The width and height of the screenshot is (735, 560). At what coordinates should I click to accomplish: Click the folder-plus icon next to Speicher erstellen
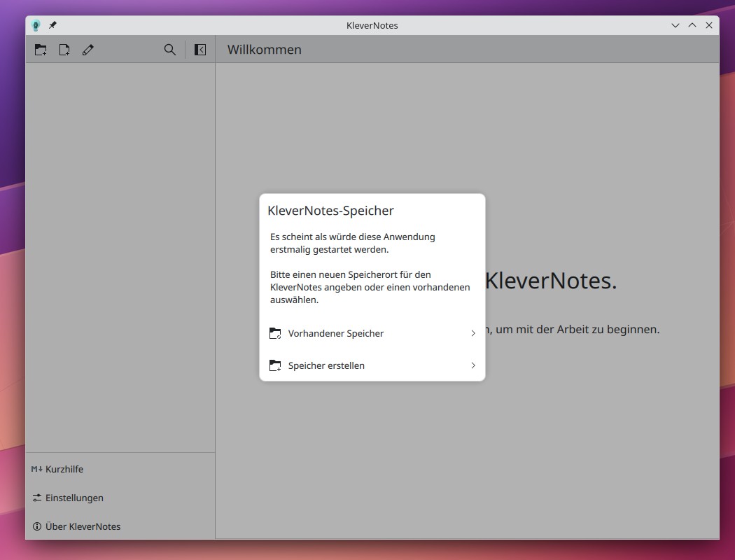275,365
